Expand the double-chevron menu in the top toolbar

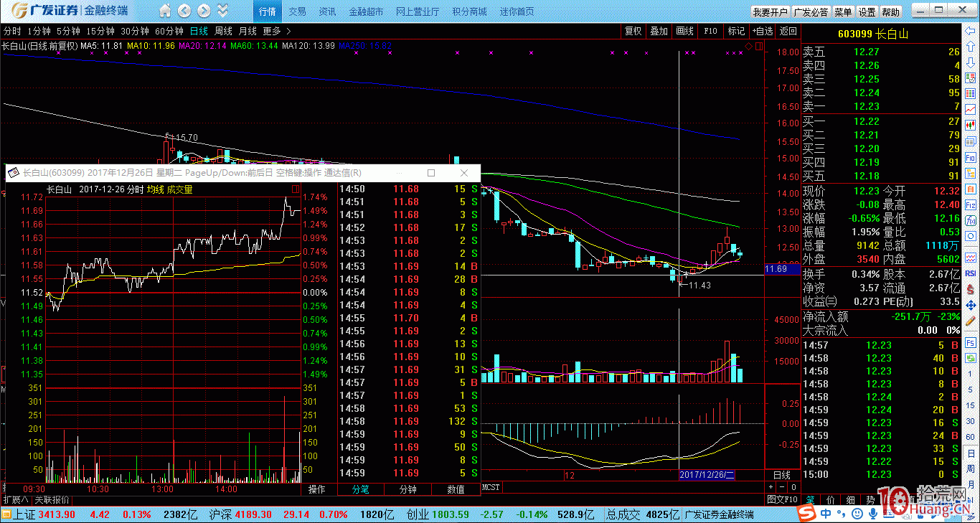223,11
